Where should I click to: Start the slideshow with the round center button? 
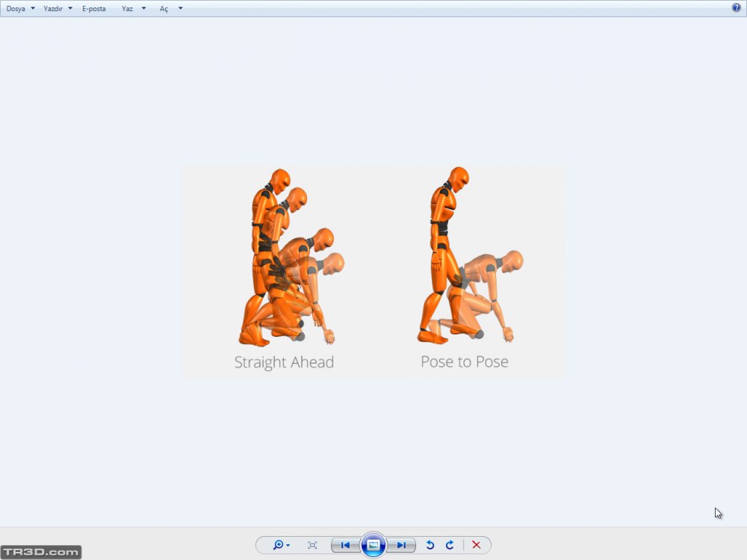coord(373,545)
